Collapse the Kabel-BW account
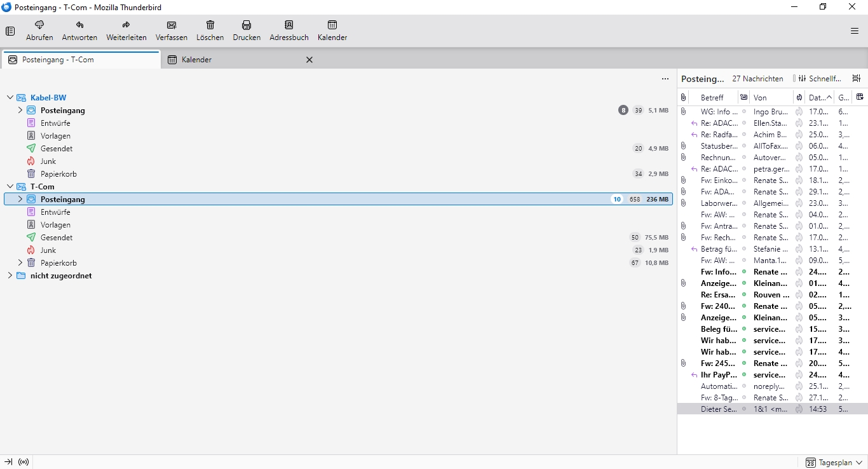Image resolution: width=868 pixels, height=469 pixels. pyautogui.click(x=10, y=98)
